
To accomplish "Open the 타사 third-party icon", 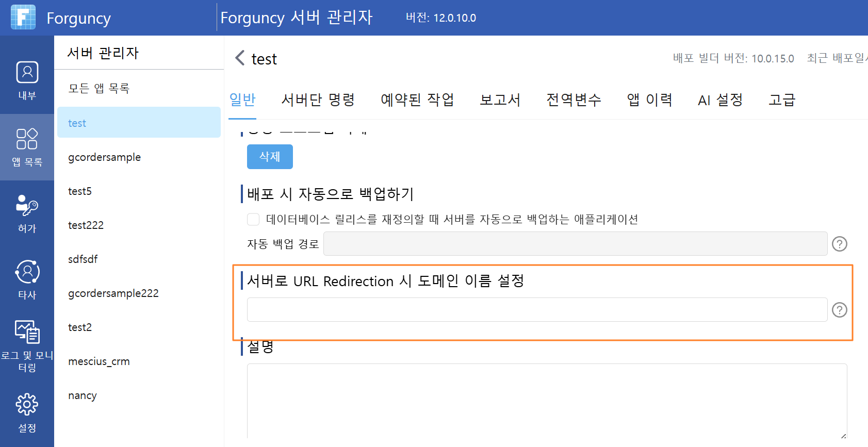I will coord(27,272).
